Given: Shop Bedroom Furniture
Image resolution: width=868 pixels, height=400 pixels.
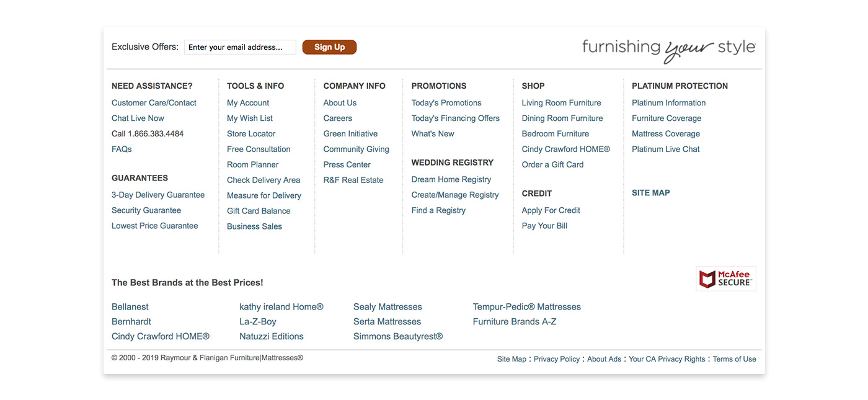Looking at the screenshot, I should click(x=556, y=134).
